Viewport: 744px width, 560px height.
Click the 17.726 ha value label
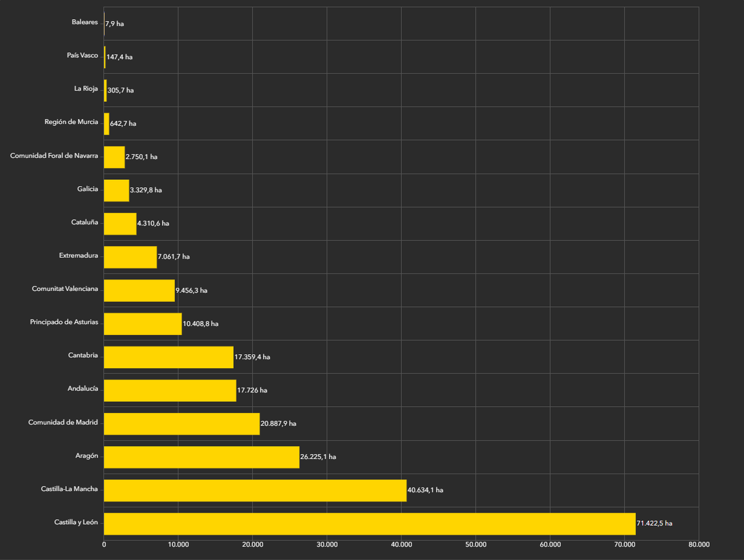click(252, 391)
